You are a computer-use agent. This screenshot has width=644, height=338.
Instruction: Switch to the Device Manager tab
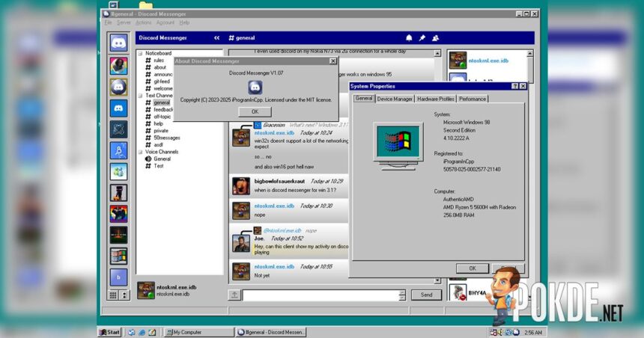pos(395,99)
